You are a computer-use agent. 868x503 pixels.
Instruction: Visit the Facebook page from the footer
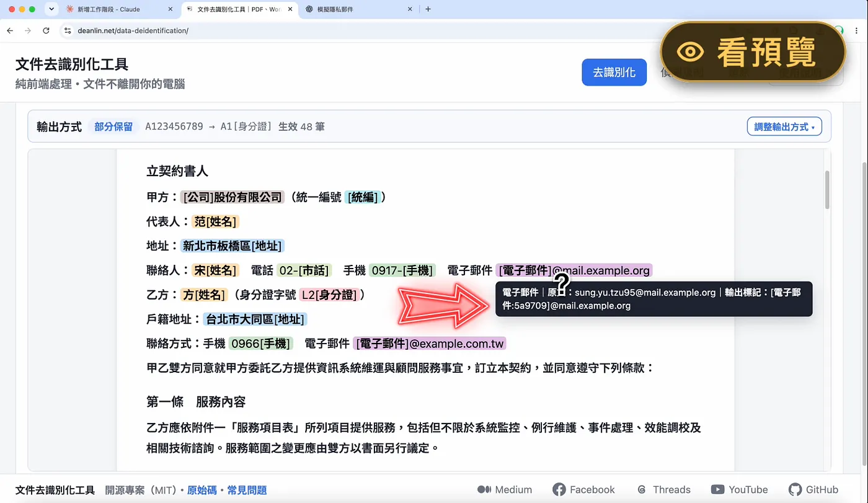pos(583,489)
